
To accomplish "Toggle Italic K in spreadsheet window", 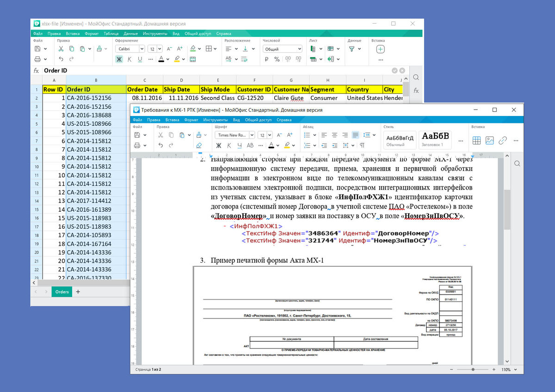I will [x=129, y=59].
